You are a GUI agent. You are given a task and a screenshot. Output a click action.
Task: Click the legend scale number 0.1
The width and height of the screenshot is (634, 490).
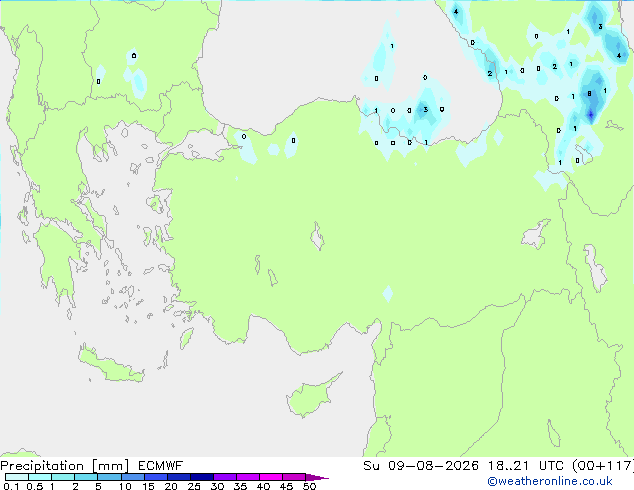click(x=11, y=486)
